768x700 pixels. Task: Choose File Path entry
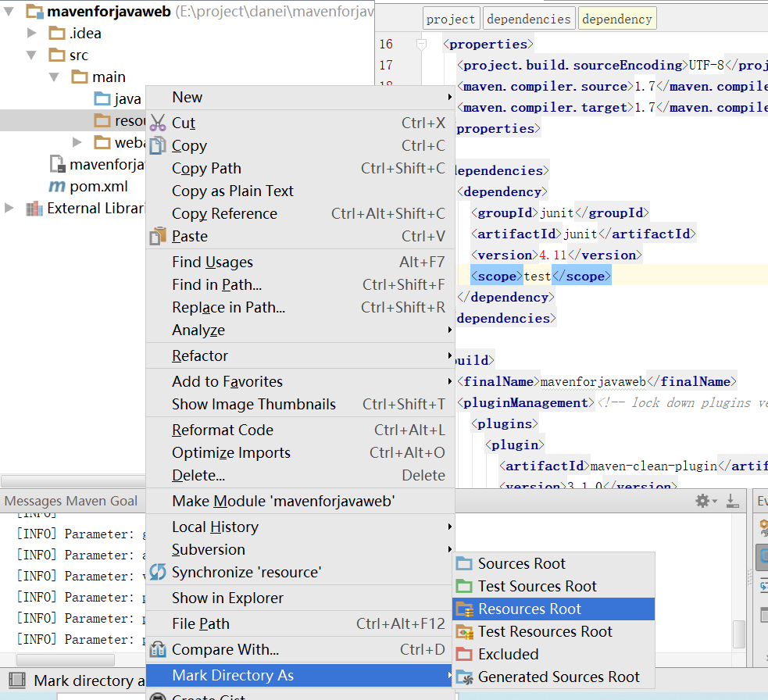point(300,623)
